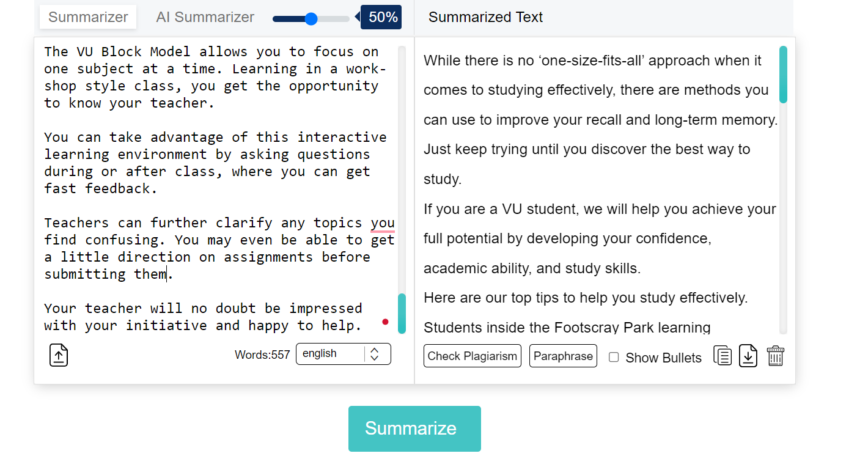868x456 pixels.
Task: Click the language selector up-down arrows
Action: tap(375, 354)
